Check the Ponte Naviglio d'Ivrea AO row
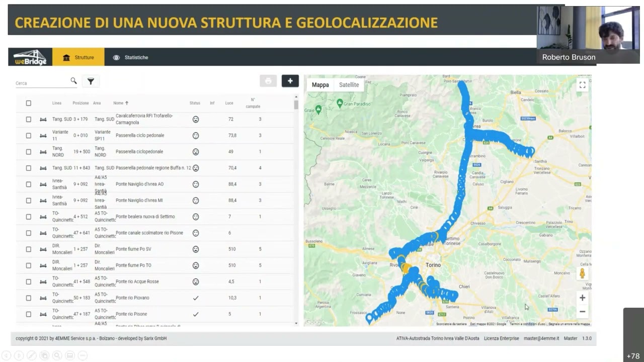The width and height of the screenshot is (644, 362). [29, 185]
